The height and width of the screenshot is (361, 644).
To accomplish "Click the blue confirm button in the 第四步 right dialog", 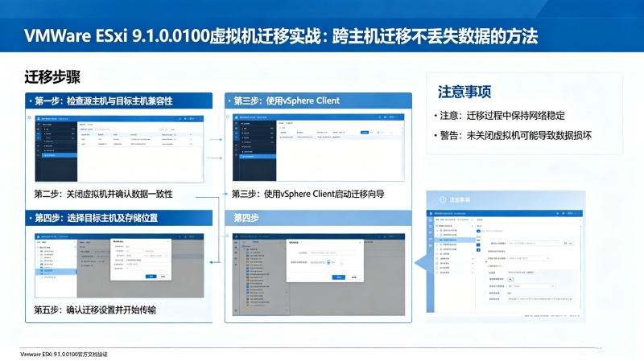I will click(338, 277).
